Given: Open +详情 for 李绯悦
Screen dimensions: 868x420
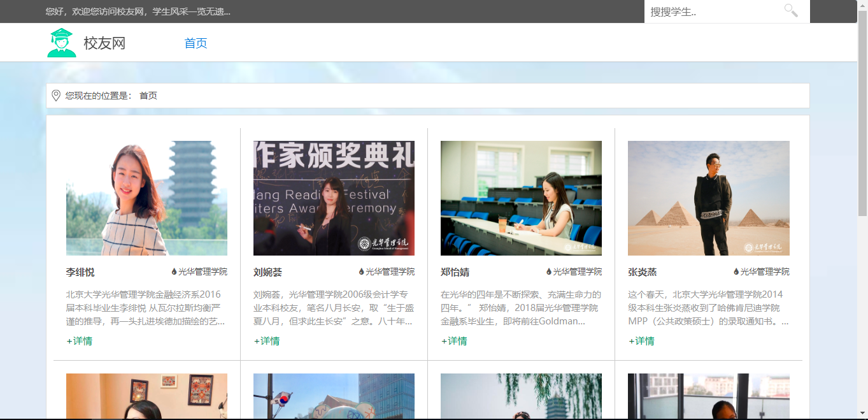Looking at the screenshot, I should (80, 341).
